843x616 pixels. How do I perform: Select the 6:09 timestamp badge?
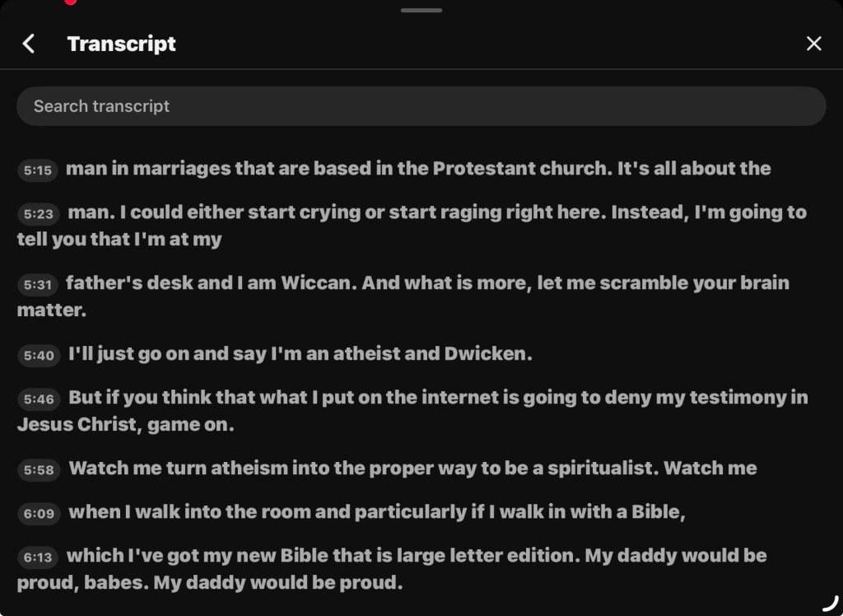[x=38, y=514]
